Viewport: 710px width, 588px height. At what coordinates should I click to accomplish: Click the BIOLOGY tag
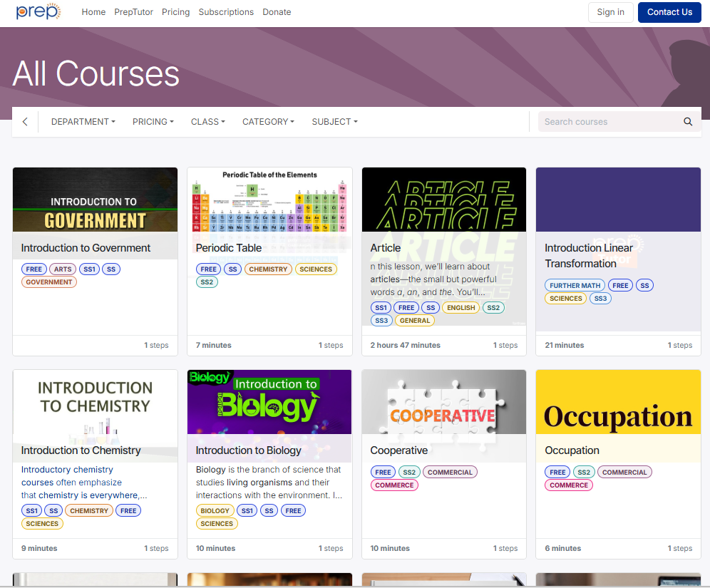point(215,510)
